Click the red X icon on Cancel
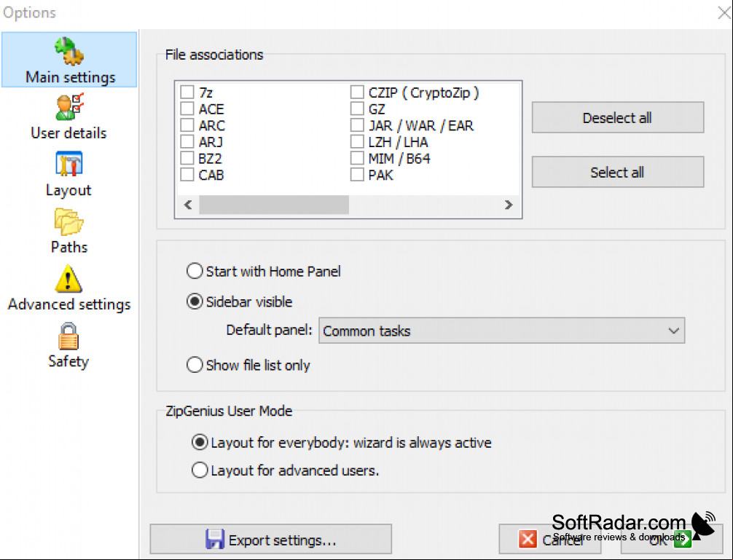The image size is (733, 560). coord(528,539)
